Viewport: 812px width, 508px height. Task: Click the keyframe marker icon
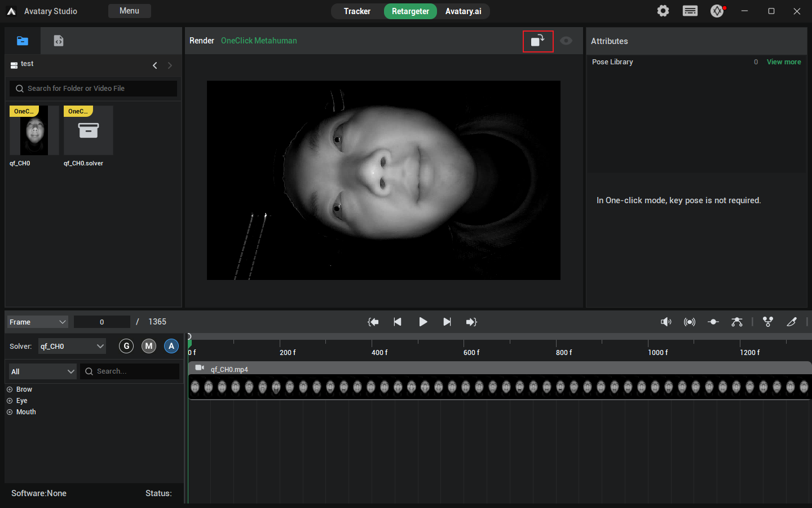(x=713, y=322)
